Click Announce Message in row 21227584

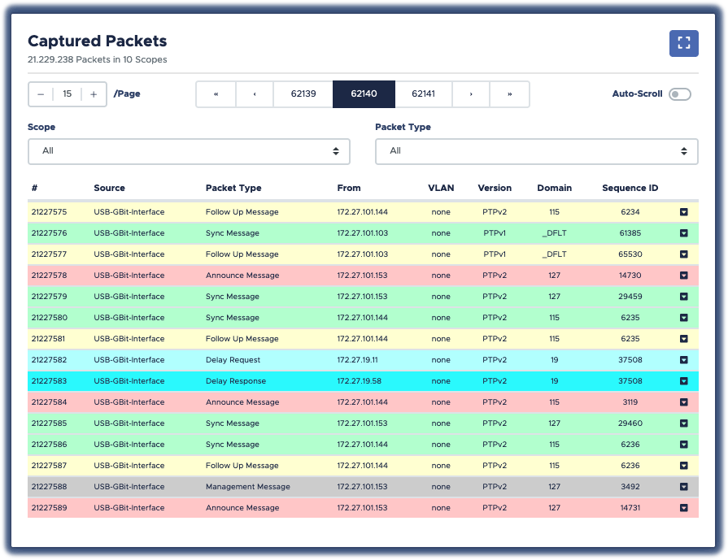(242, 402)
